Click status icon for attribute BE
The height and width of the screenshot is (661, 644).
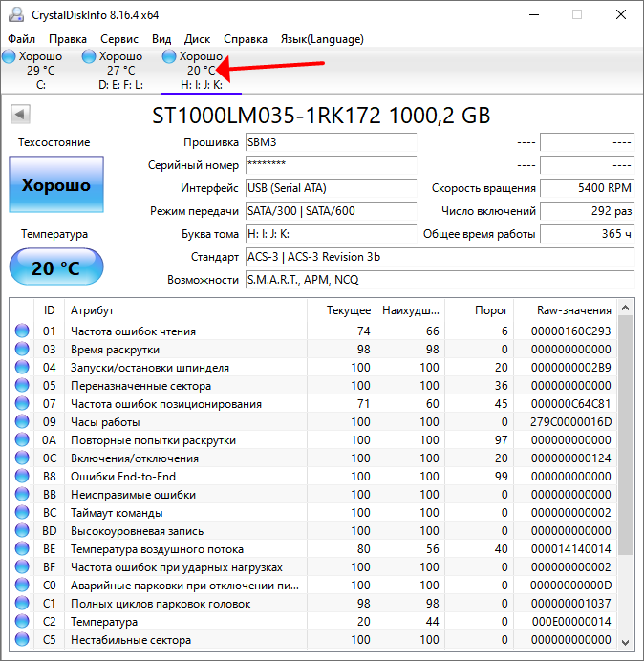coord(22,548)
